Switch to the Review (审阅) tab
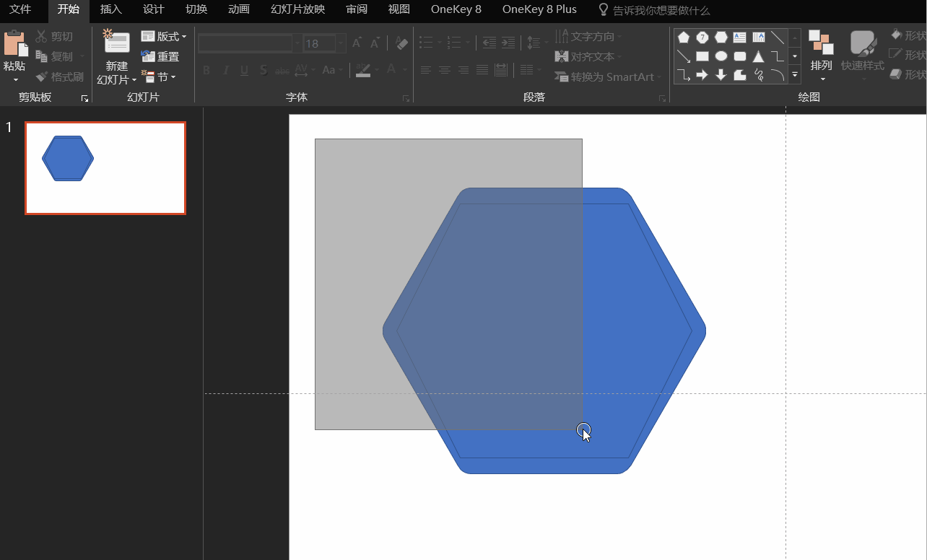Screen dimensions: 927x560 tap(357, 9)
